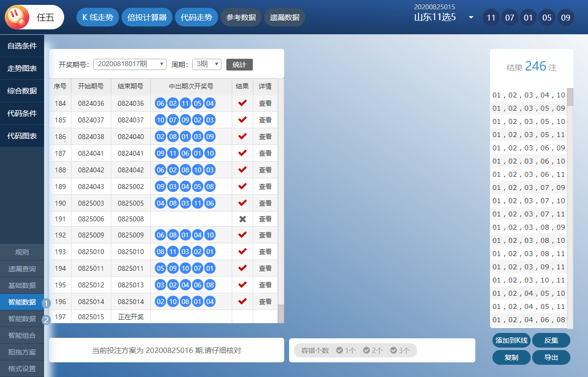This screenshot has height=377, width=588.
Task: Toggle the 2个 fault tolerance option
Action: (x=373, y=351)
